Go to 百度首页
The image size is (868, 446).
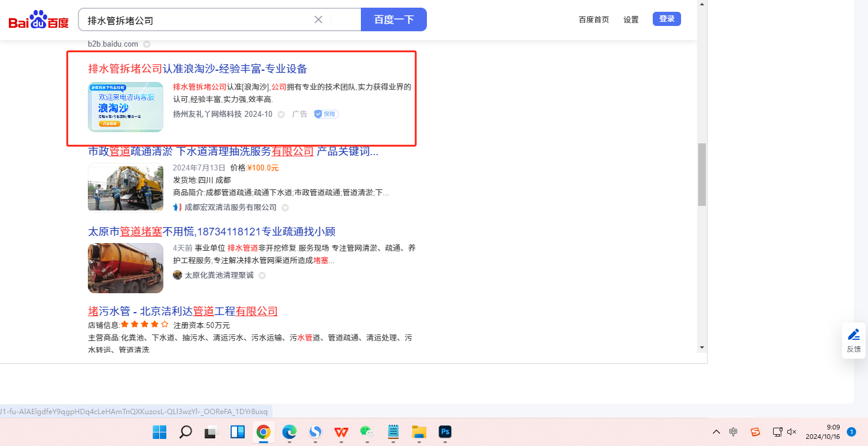coord(594,19)
